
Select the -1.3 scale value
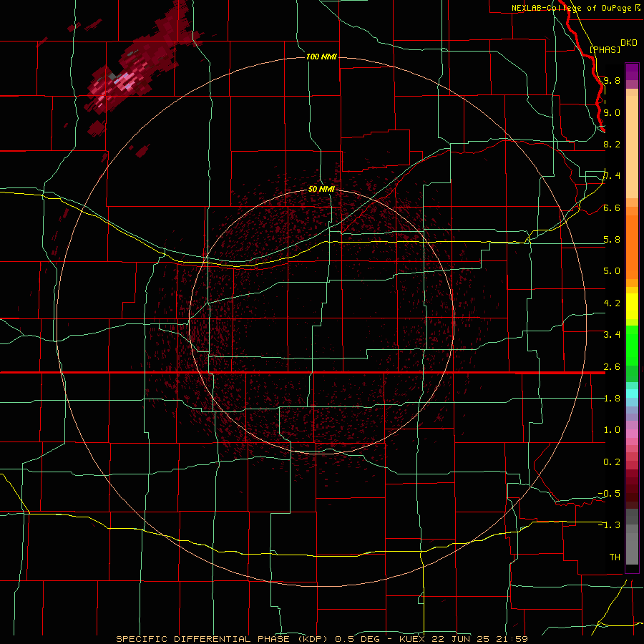click(x=609, y=525)
